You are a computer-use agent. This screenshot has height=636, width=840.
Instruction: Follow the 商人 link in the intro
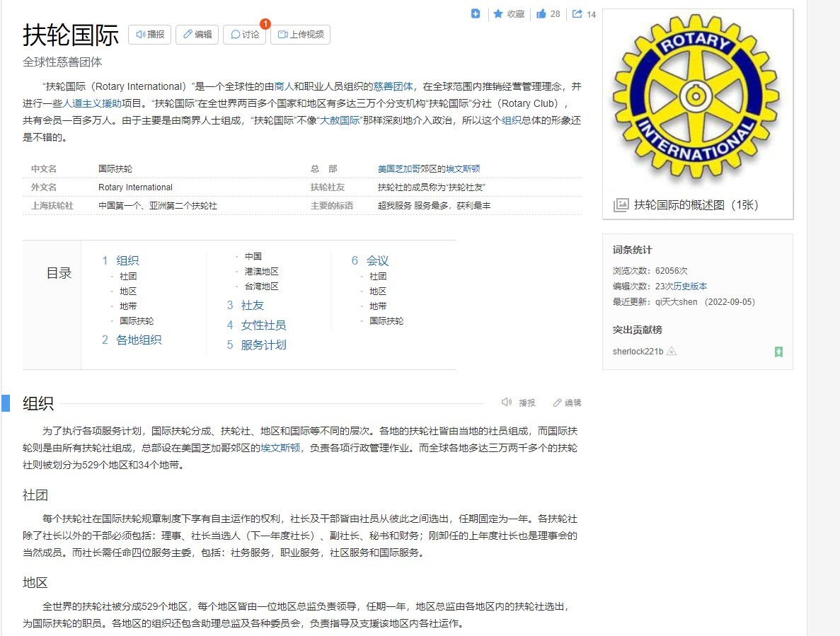point(283,87)
